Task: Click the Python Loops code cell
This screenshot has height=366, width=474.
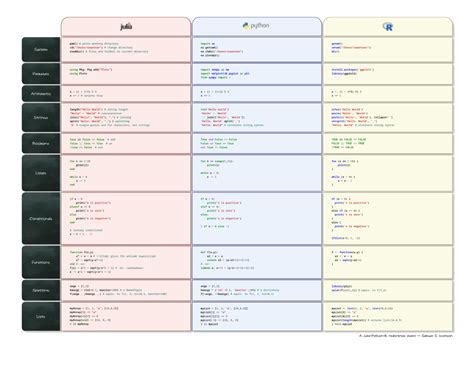Action: click(257, 173)
